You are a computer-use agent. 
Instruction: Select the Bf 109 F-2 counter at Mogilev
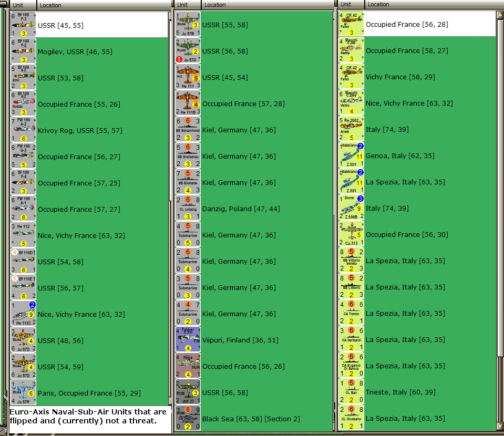(x=23, y=51)
